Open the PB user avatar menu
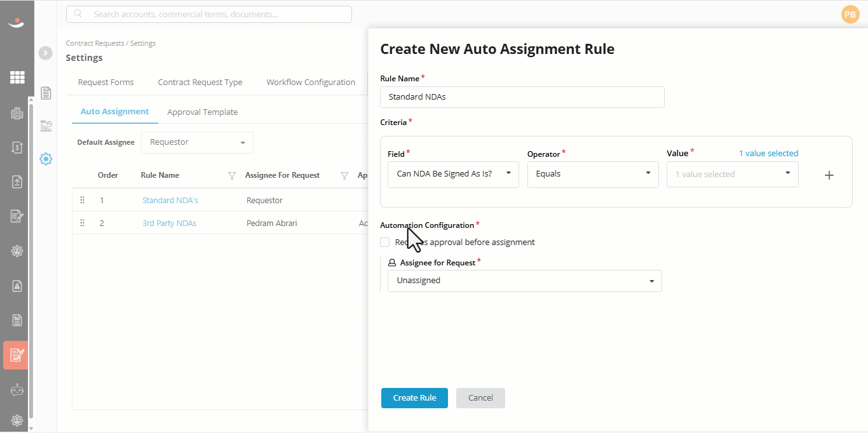 (850, 15)
